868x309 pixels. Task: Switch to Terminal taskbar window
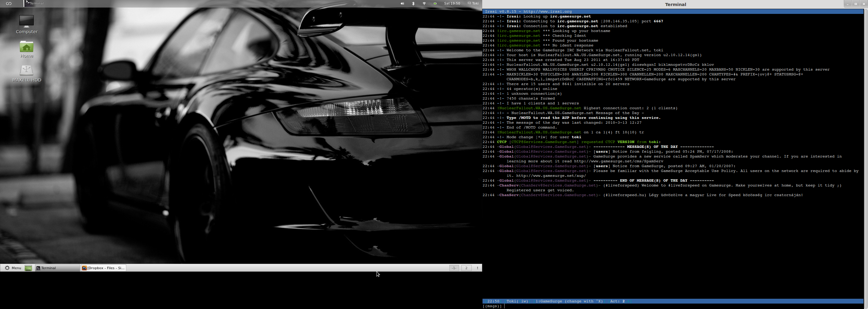click(x=57, y=268)
